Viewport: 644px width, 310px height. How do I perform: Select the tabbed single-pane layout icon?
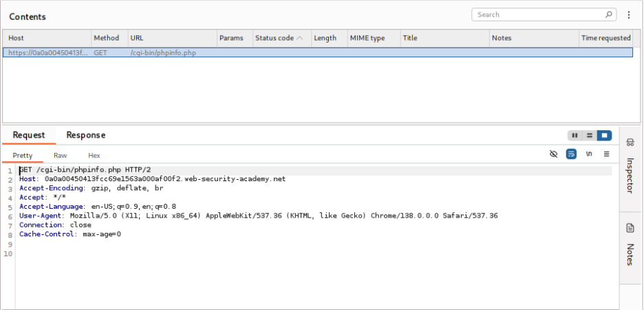603,136
